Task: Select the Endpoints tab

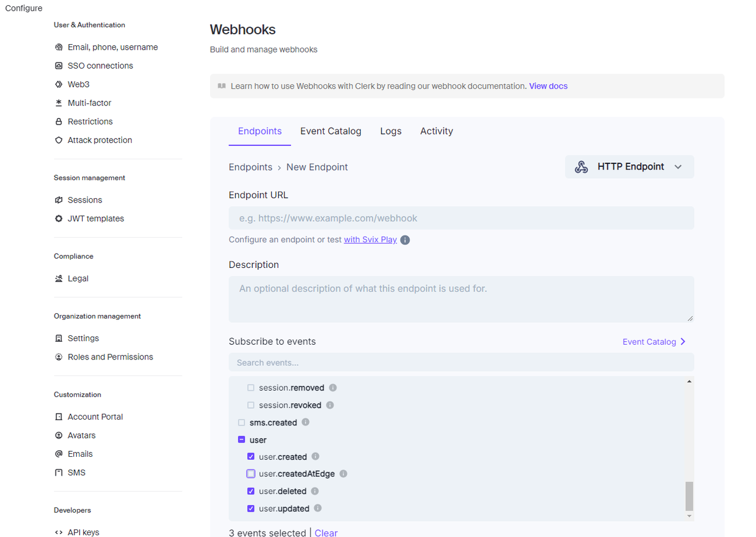Action: pos(260,131)
